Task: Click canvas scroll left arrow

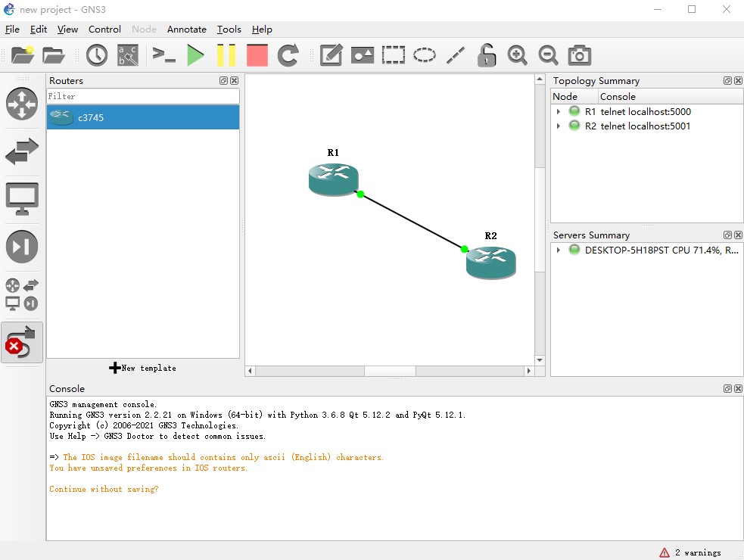Action: pyautogui.click(x=250, y=371)
